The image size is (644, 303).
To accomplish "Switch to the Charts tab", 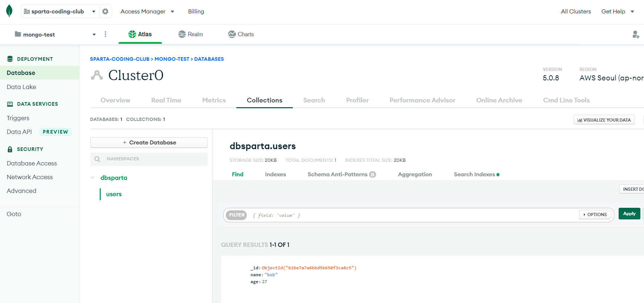I will pos(241,34).
